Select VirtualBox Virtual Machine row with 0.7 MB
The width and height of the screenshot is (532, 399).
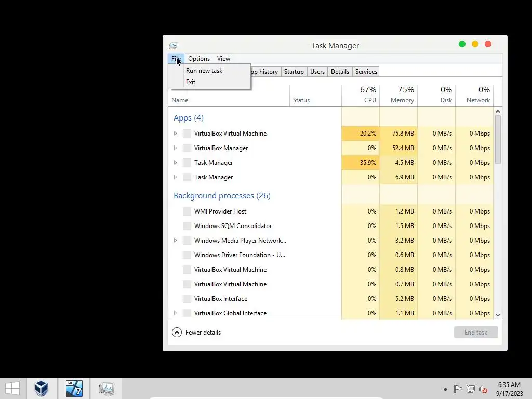(331, 284)
